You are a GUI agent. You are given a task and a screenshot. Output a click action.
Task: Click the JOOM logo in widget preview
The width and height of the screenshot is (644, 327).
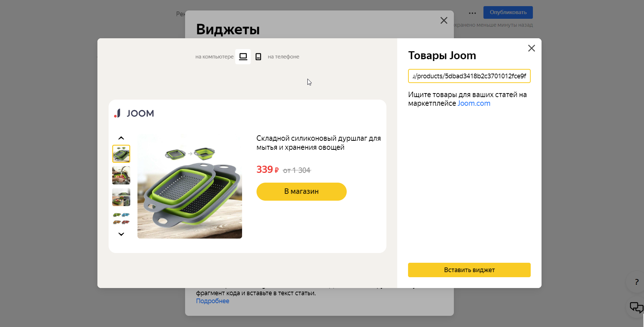[134, 113]
